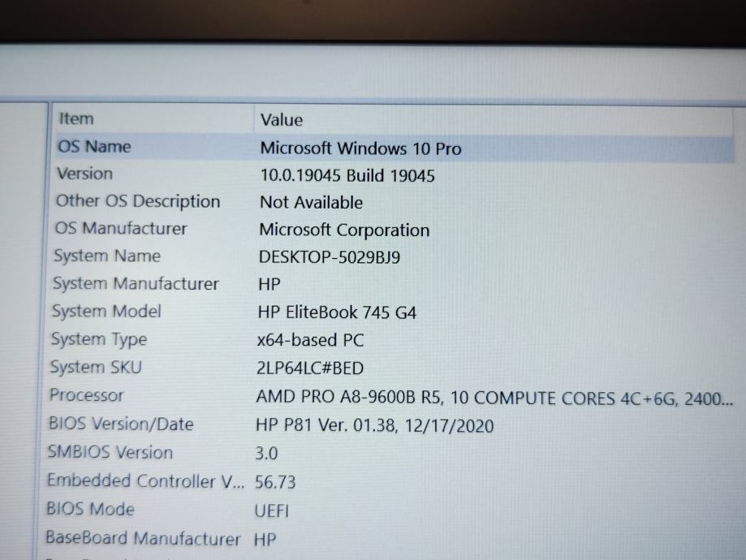Select value Microsoft Windows 10 Pro

click(x=360, y=149)
